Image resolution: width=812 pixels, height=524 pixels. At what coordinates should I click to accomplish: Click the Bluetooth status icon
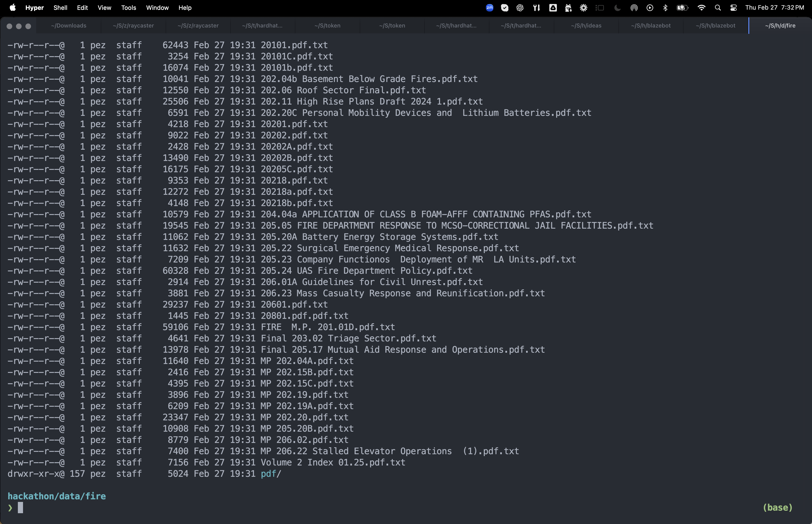click(x=665, y=8)
